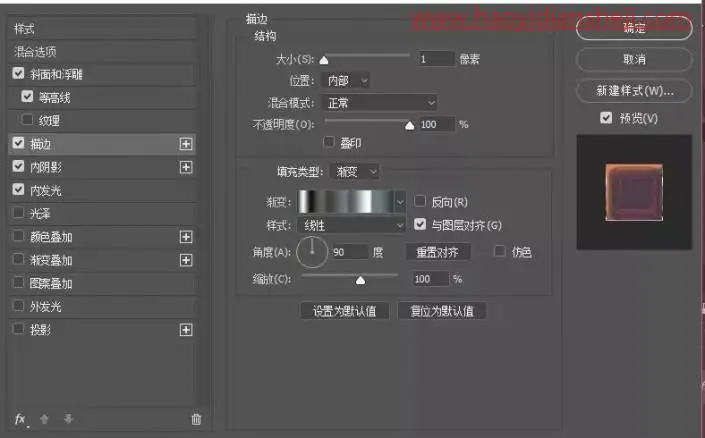Toggle the 叠印 checkbox
Screen dimensions: 705x438
(329, 142)
